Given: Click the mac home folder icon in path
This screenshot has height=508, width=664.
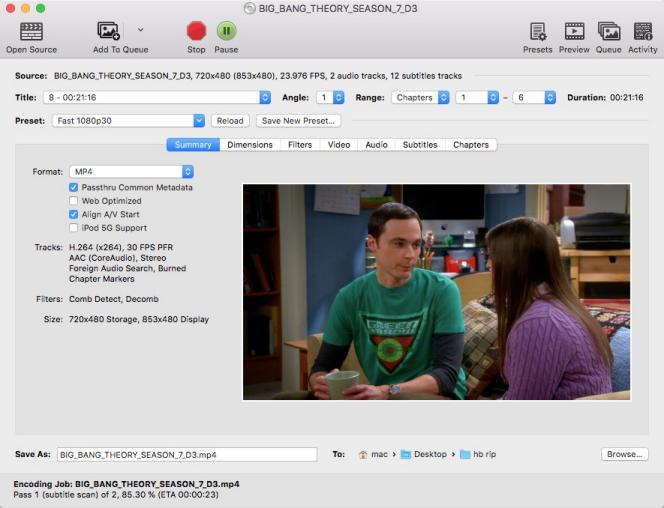Looking at the screenshot, I should (363, 455).
